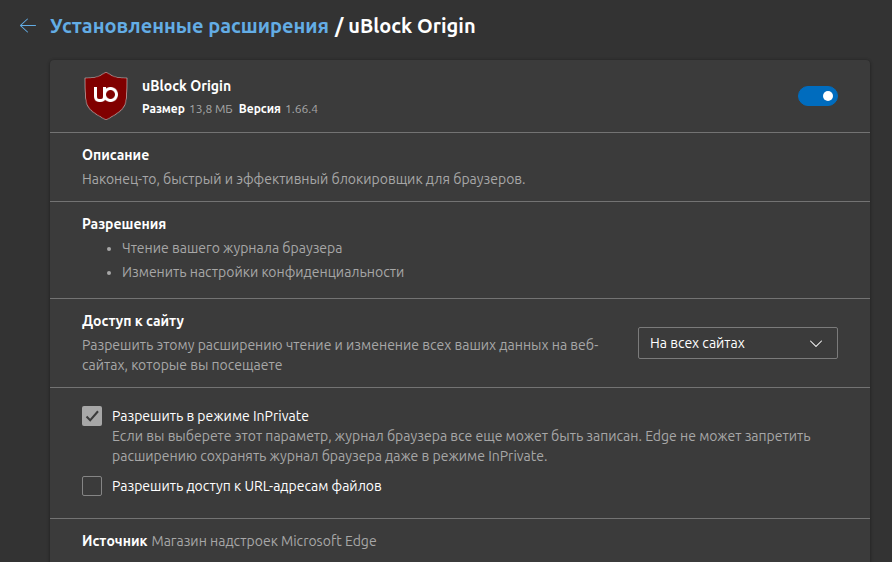This screenshot has height=562, width=892.
Task: Open the На всех сайтах site access dropdown
Action: [x=737, y=343]
